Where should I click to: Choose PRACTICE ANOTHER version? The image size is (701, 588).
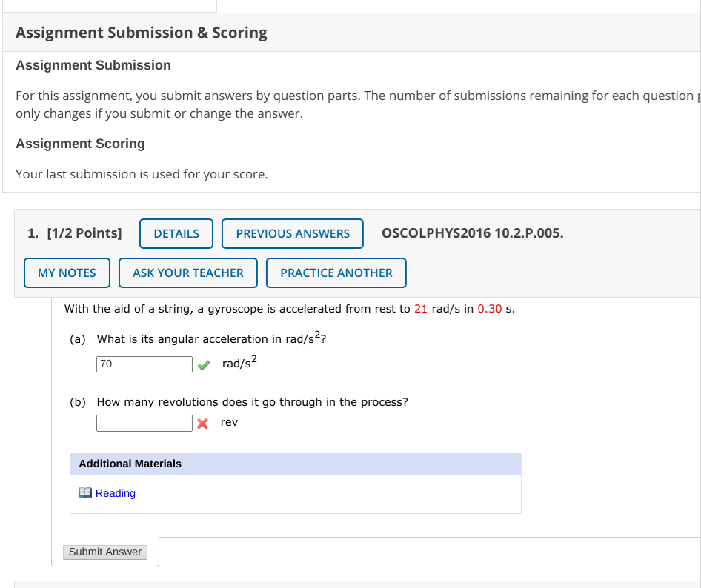pos(336,273)
